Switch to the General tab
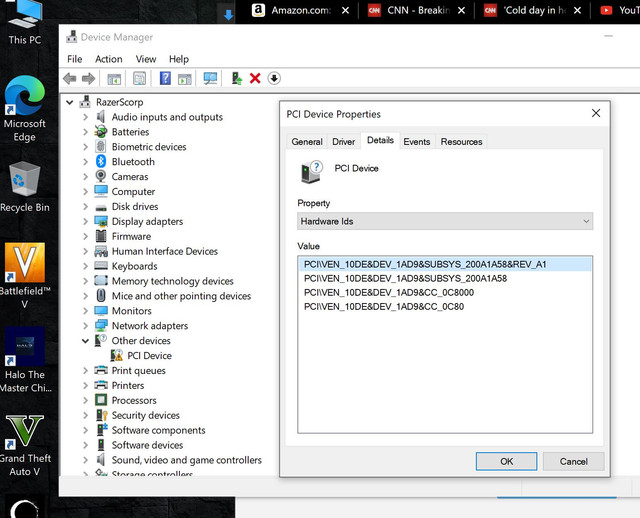The width and height of the screenshot is (640, 518). tap(307, 142)
